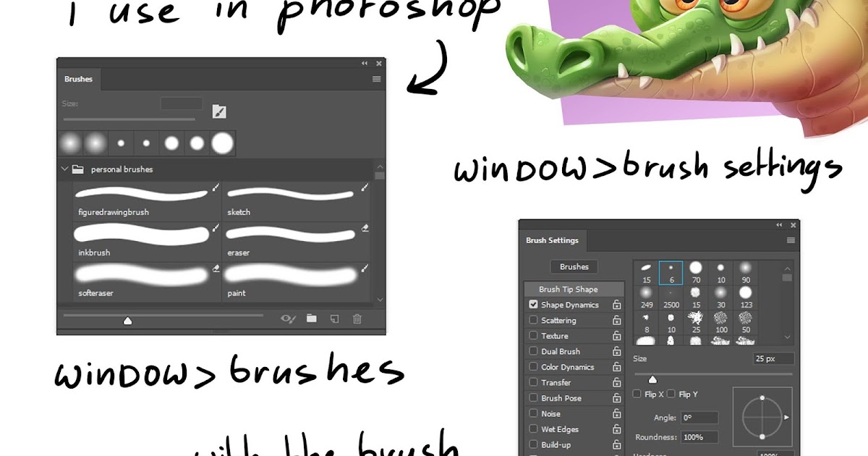Switch to the Brush Settings tab
868x456 pixels.
pos(552,240)
